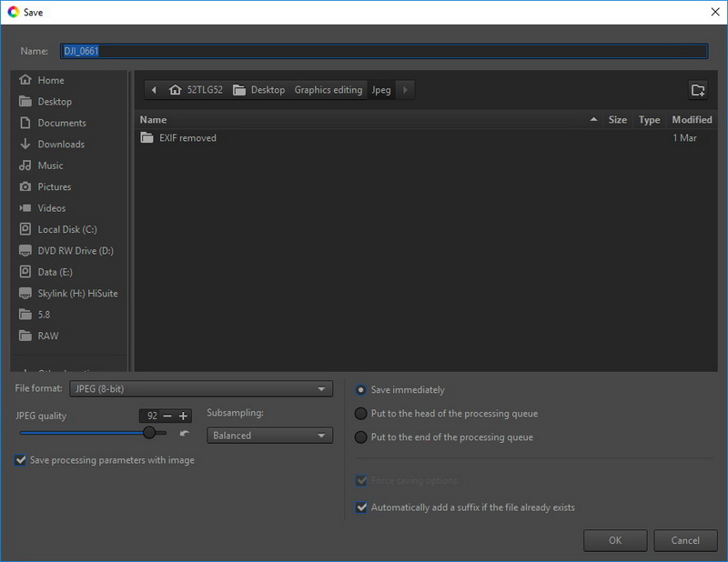Click the forward arrow in path bar
The image size is (728, 562).
coord(405,90)
